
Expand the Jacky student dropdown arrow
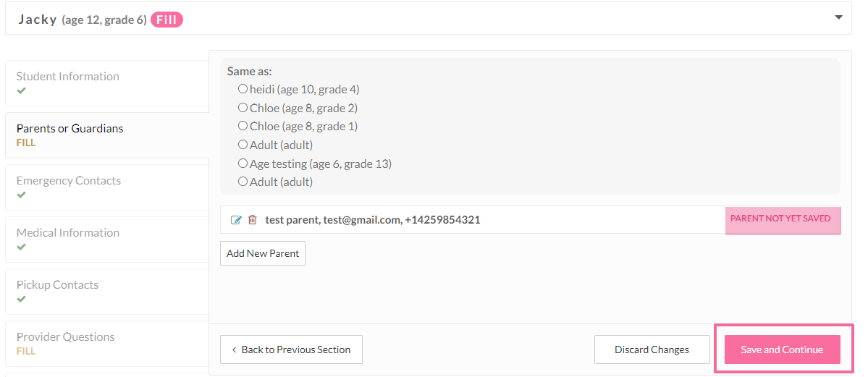838,17
